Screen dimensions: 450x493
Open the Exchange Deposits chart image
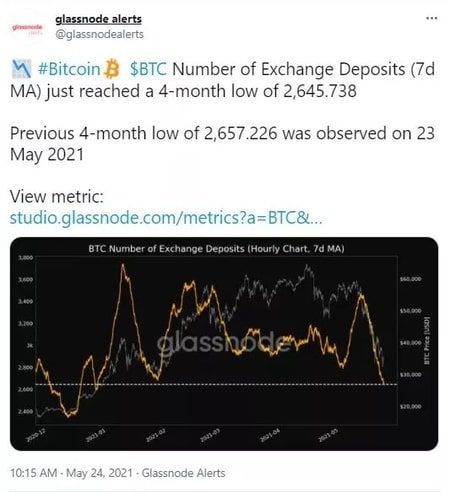(x=224, y=344)
